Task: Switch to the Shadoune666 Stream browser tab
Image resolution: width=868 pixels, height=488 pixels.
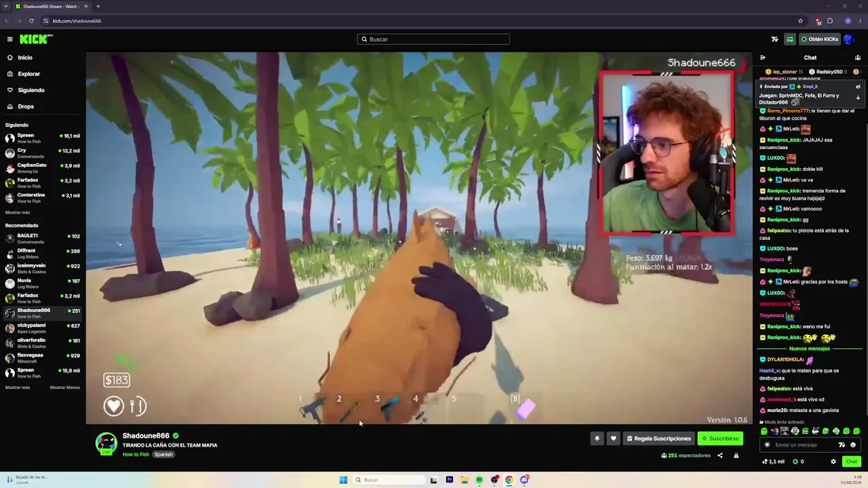Action: click(x=52, y=6)
